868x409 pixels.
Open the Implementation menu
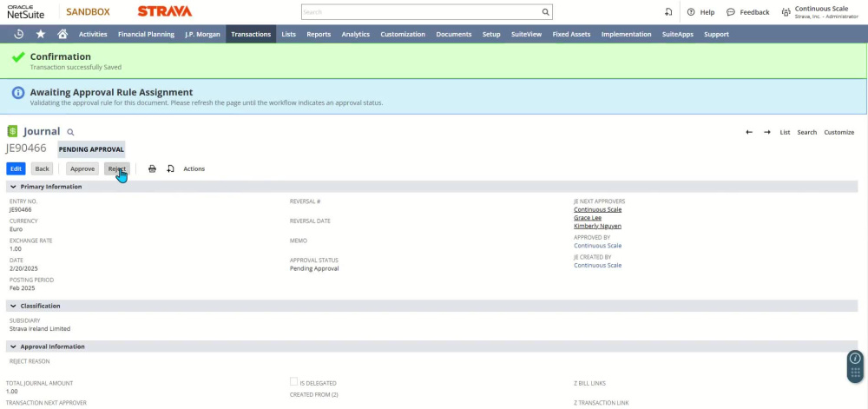coord(626,34)
